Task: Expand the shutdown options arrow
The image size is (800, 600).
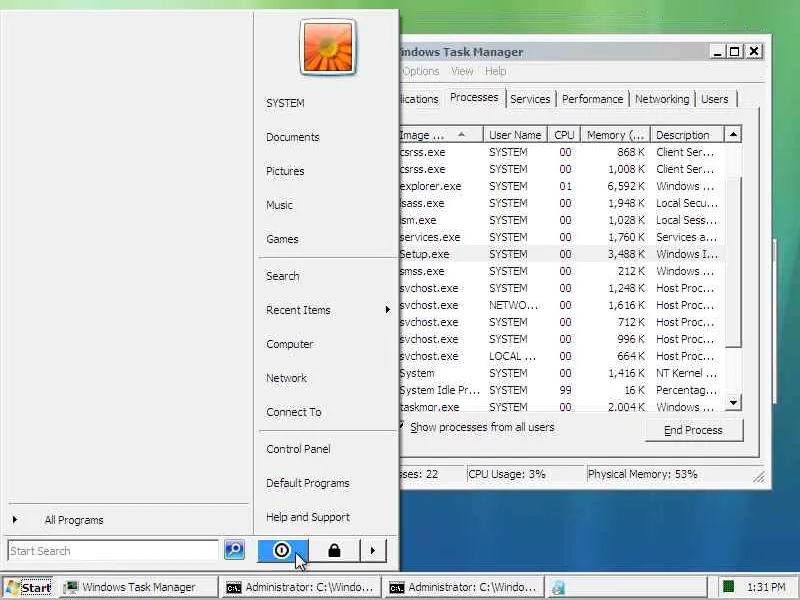Action: (x=373, y=551)
